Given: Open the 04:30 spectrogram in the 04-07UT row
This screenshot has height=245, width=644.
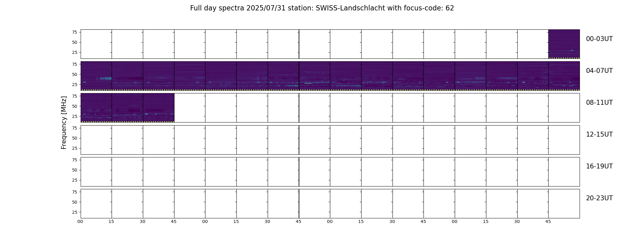Looking at the screenshot, I should coord(159,76).
